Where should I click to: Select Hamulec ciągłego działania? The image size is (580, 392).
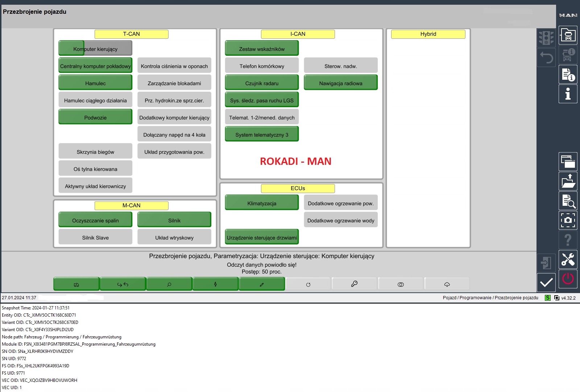[95, 100]
